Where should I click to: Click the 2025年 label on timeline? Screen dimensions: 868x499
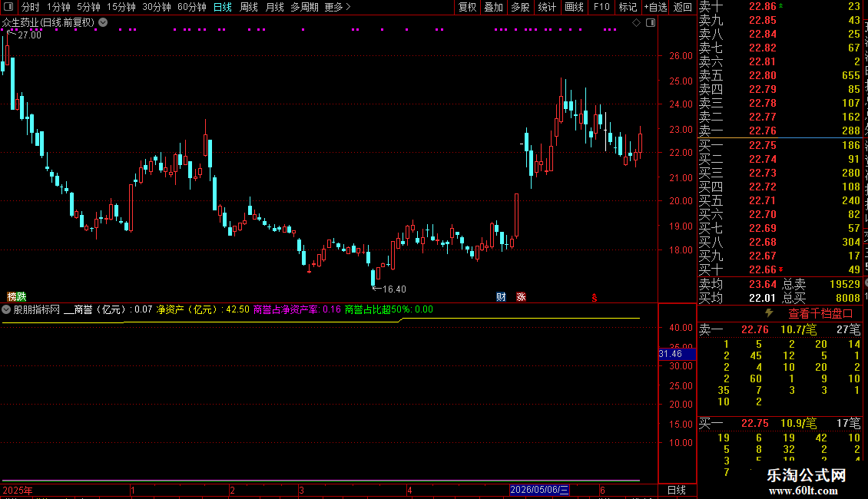pyautogui.click(x=18, y=490)
